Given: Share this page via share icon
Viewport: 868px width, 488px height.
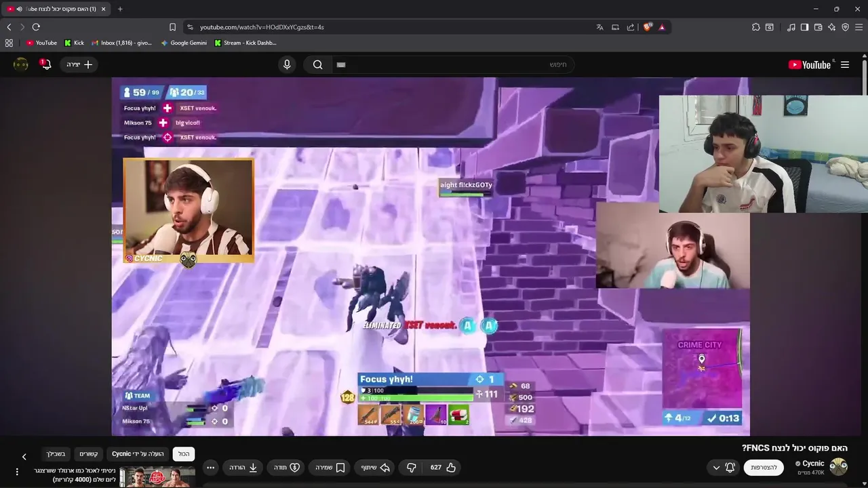Looking at the screenshot, I should (631, 27).
